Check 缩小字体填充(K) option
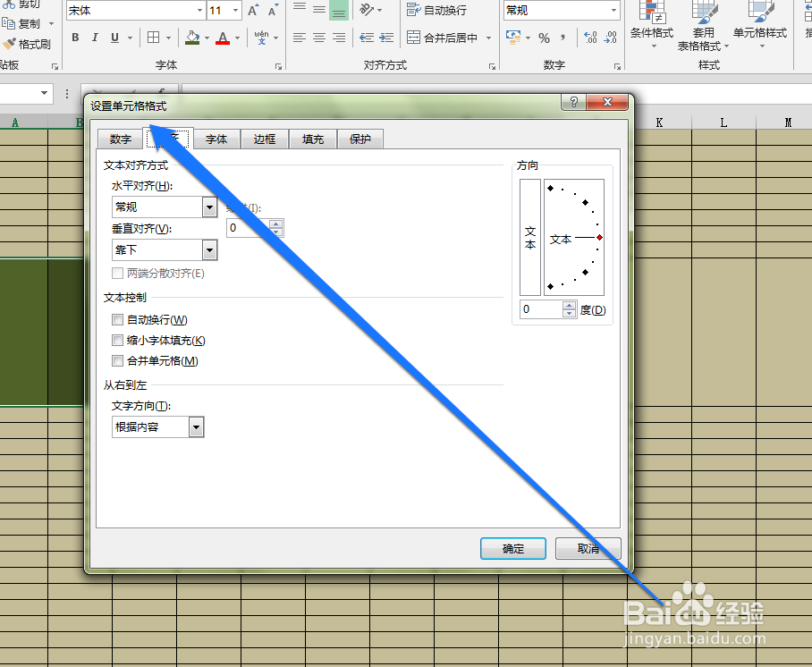The height and width of the screenshot is (667, 812). coord(117,340)
